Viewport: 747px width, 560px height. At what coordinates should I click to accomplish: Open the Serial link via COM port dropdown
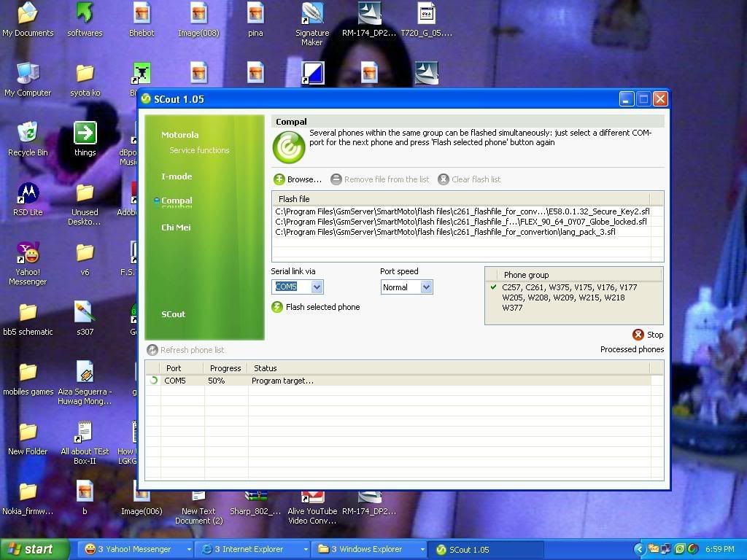point(317,287)
